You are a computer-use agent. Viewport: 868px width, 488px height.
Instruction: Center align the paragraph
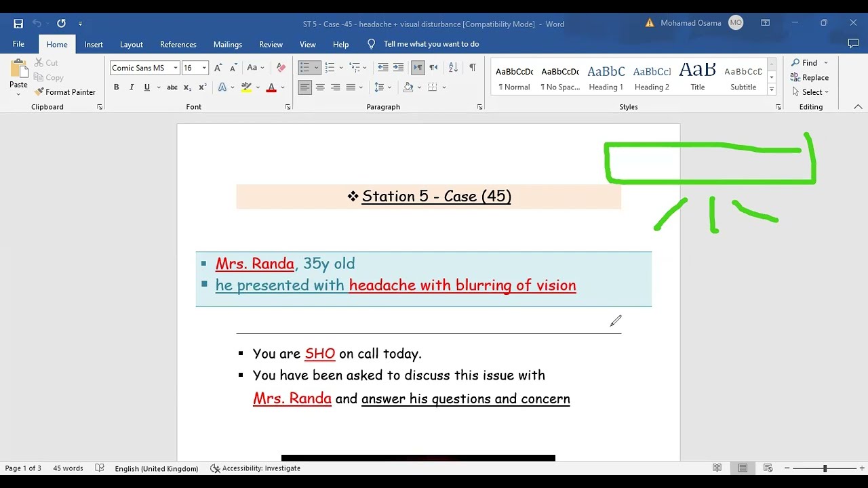(320, 87)
